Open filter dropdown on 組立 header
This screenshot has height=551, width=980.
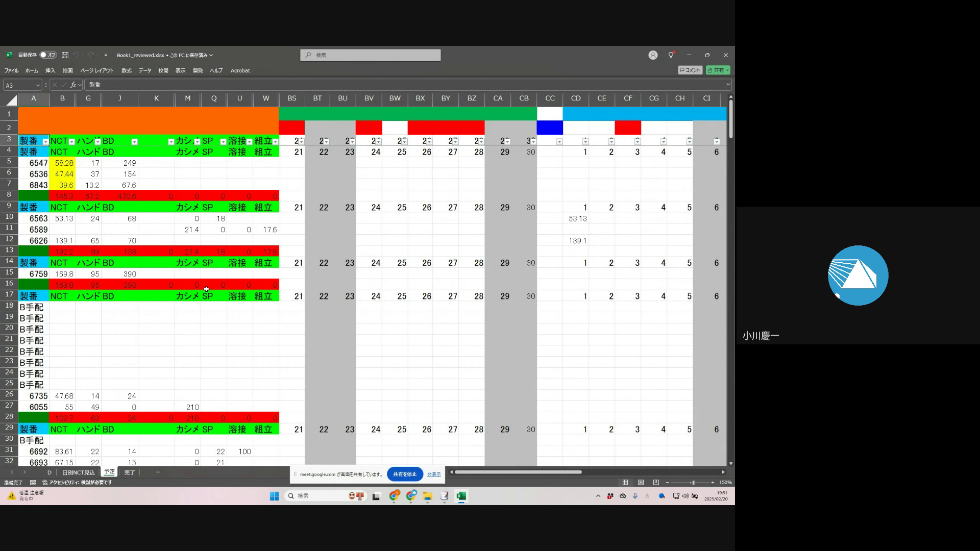(x=276, y=142)
